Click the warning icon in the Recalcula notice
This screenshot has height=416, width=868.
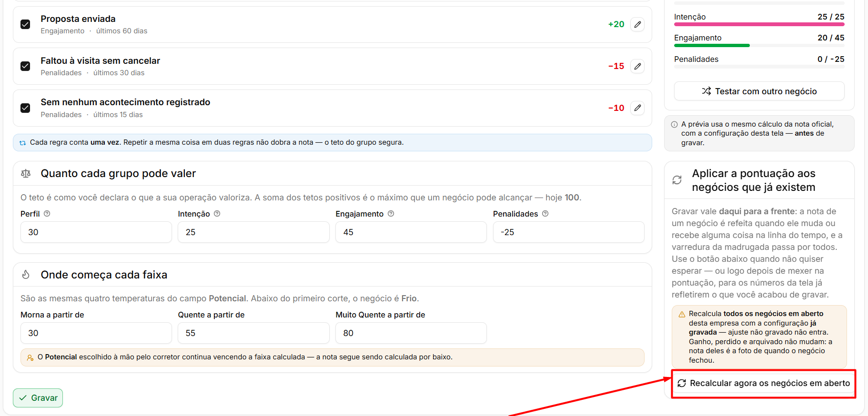pyautogui.click(x=682, y=314)
